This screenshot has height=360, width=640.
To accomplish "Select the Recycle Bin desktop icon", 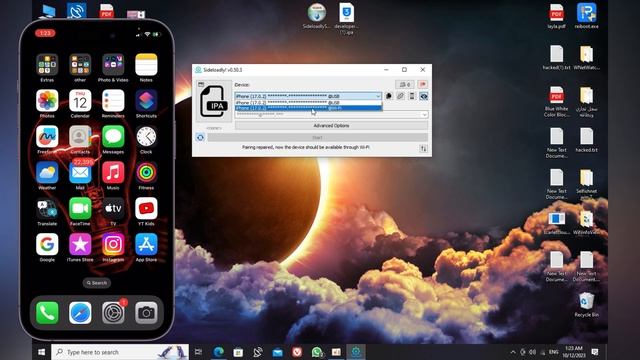I will pyautogui.click(x=587, y=304).
